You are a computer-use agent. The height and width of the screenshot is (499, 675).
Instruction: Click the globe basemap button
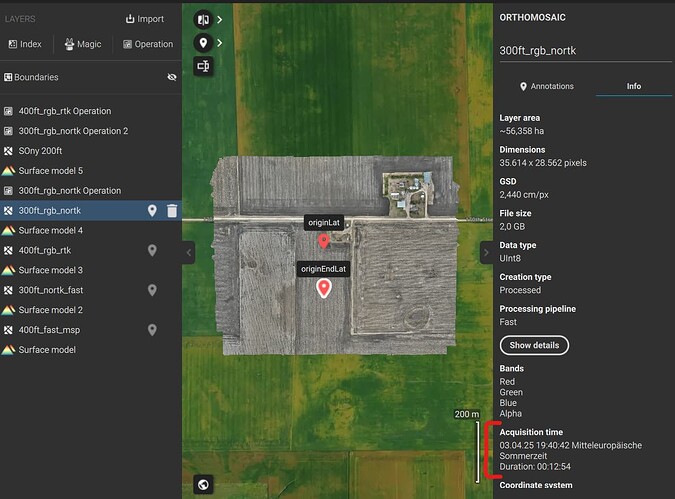203,484
